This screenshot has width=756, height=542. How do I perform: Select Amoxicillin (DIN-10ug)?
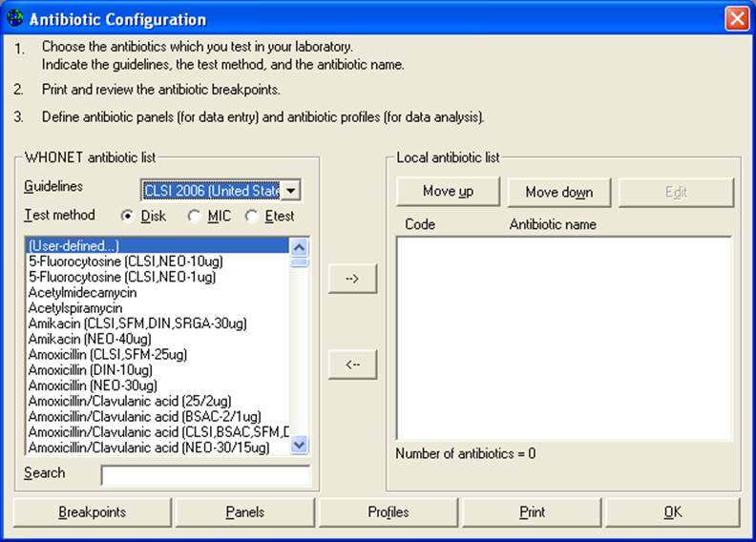coord(157,370)
